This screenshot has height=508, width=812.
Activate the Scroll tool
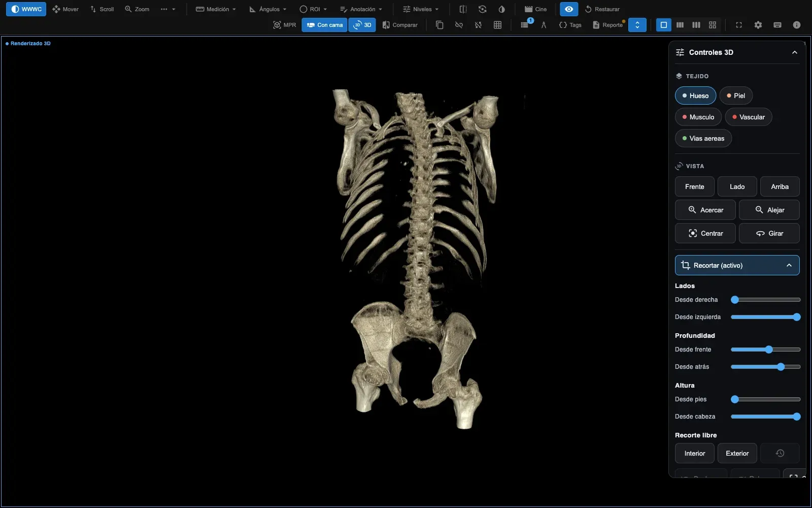[101, 9]
